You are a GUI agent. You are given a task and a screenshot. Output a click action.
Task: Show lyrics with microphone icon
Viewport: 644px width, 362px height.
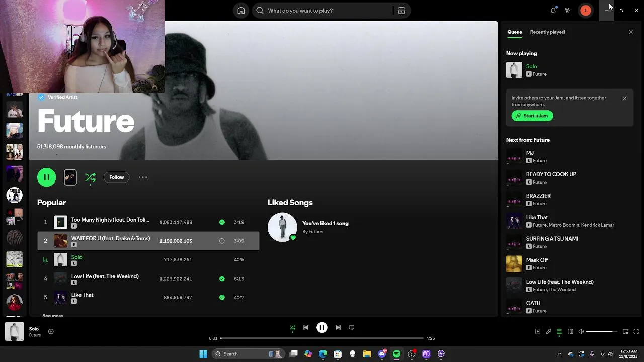click(549, 331)
